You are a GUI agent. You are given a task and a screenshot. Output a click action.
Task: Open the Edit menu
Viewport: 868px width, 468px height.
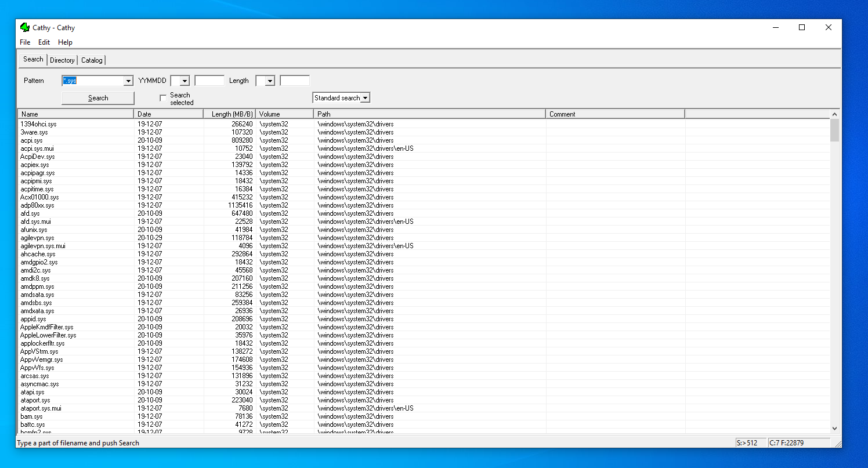pos(44,42)
